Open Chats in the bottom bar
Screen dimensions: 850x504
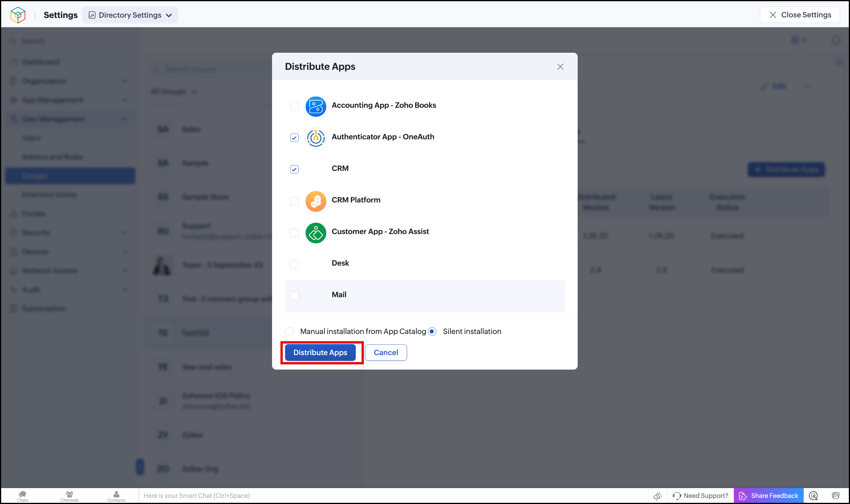[x=22, y=496]
